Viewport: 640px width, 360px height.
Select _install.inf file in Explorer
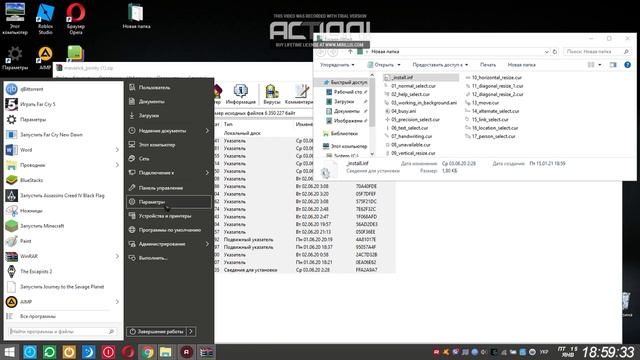click(421, 77)
